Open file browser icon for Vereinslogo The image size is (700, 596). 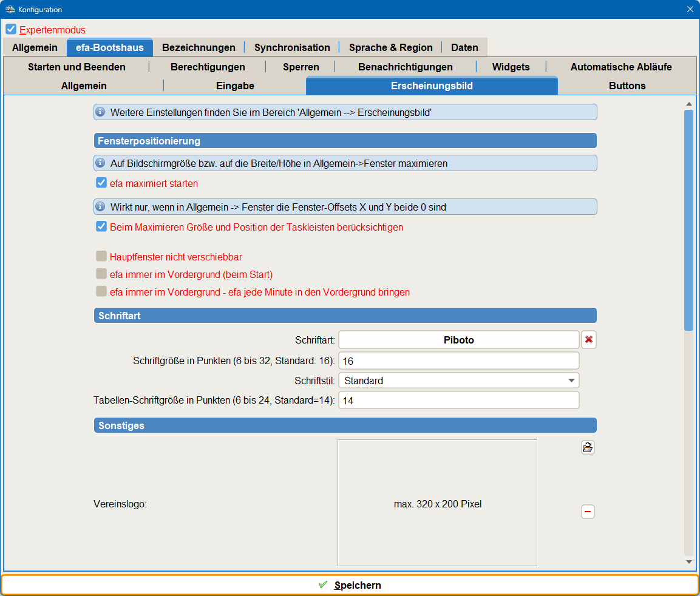(x=587, y=448)
